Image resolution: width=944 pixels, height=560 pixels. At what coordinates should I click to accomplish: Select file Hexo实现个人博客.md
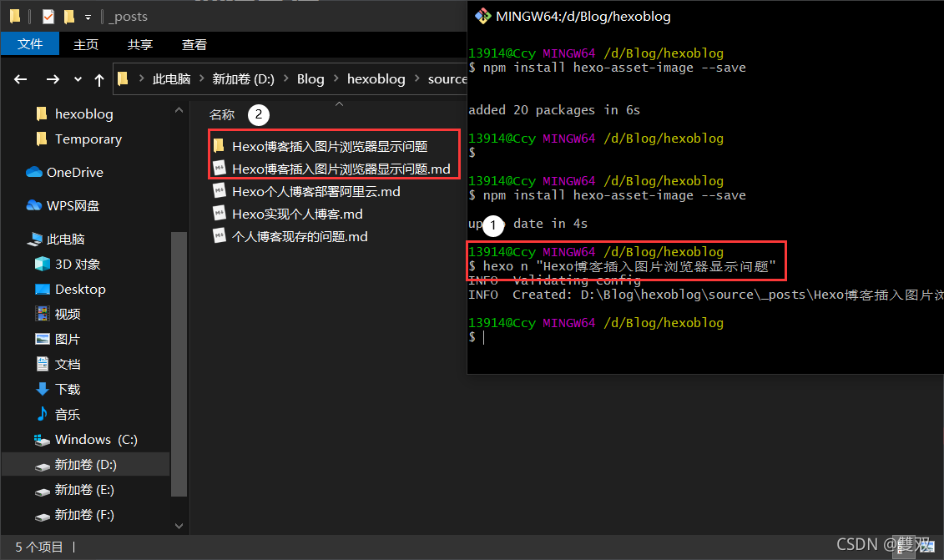297,214
